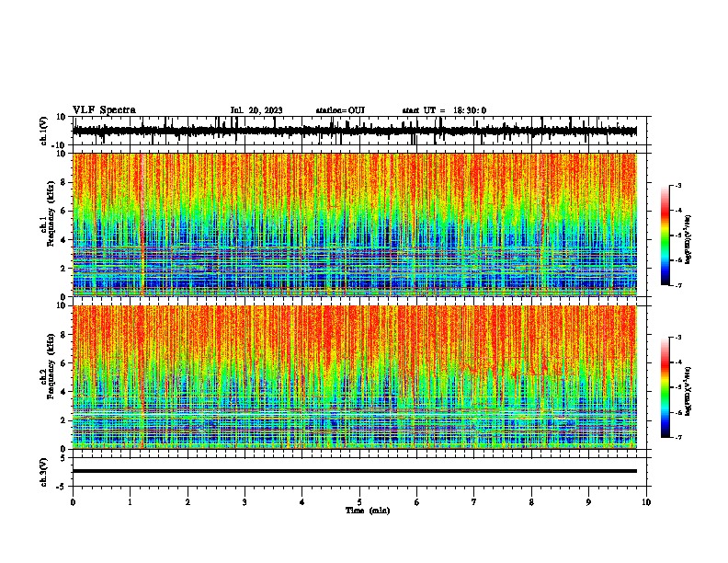The height and width of the screenshot is (563, 728).
Task: Select the "start UT = 18:30:0" text
Action: [x=444, y=110]
